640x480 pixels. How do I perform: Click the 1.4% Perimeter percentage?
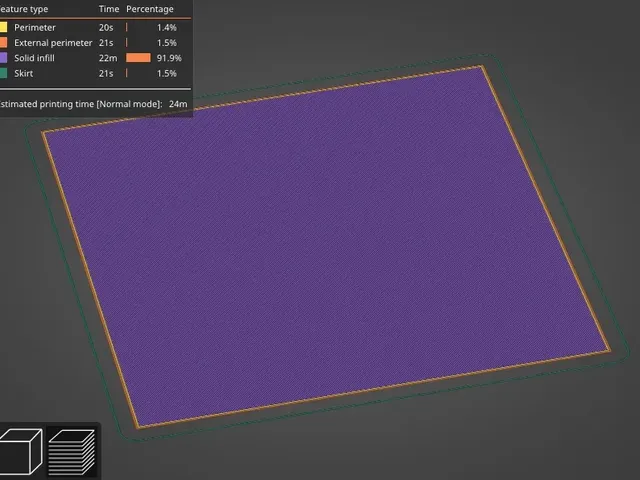tap(167, 27)
